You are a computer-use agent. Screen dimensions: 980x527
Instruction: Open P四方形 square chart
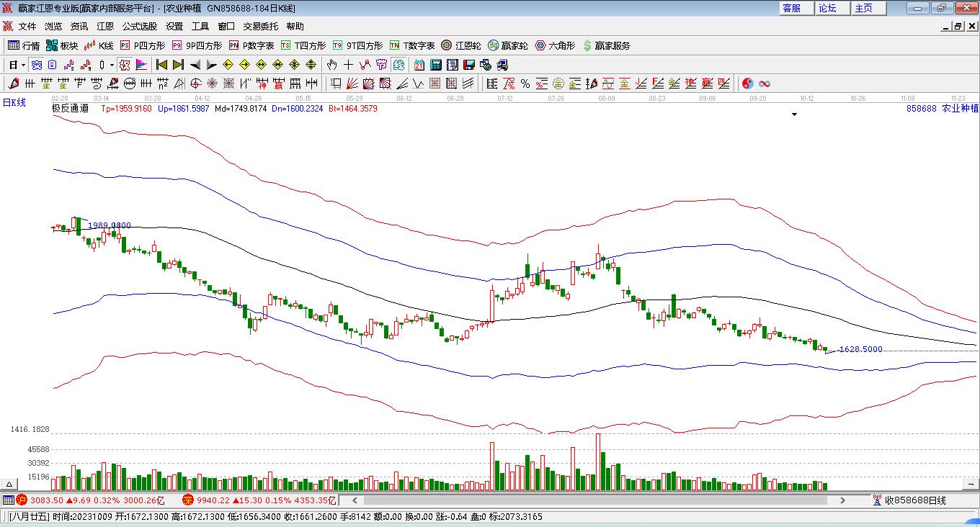point(143,45)
